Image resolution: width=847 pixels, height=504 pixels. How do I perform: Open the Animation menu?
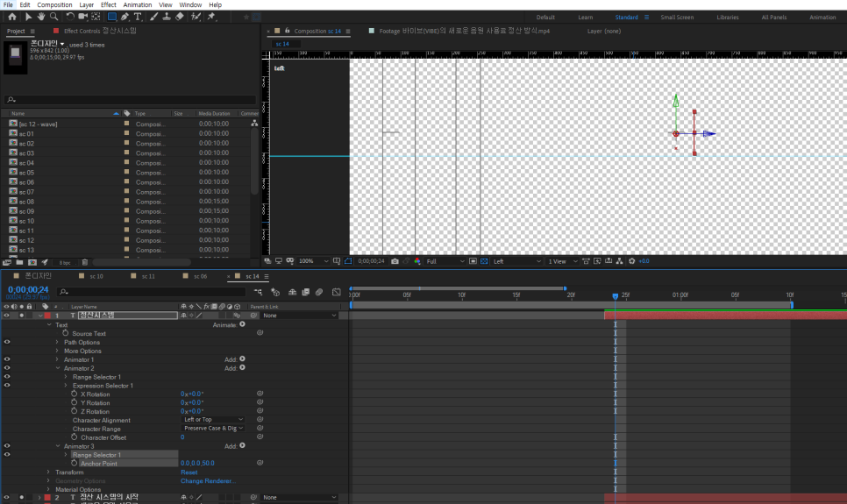[x=137, y=5]
